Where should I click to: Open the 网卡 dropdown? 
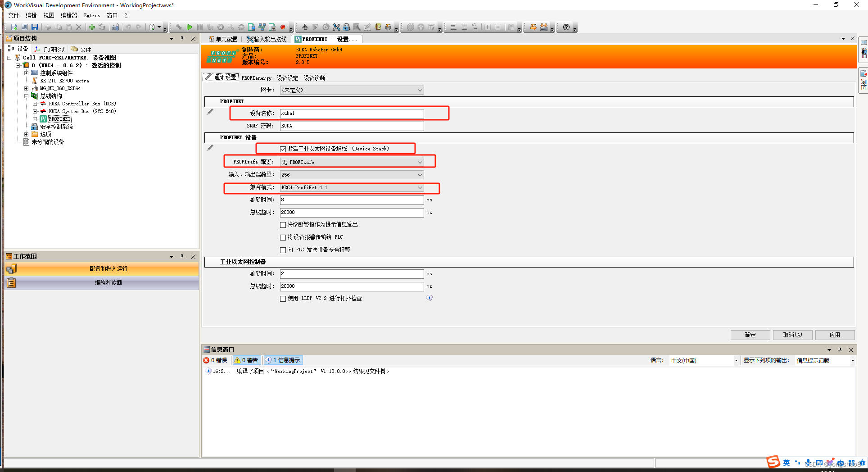click(352, 90)
